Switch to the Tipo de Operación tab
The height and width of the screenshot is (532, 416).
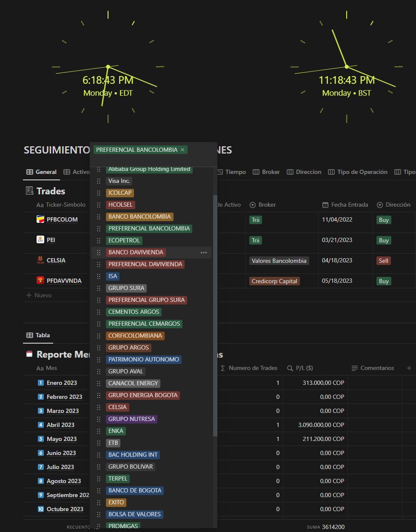(358, 172)
